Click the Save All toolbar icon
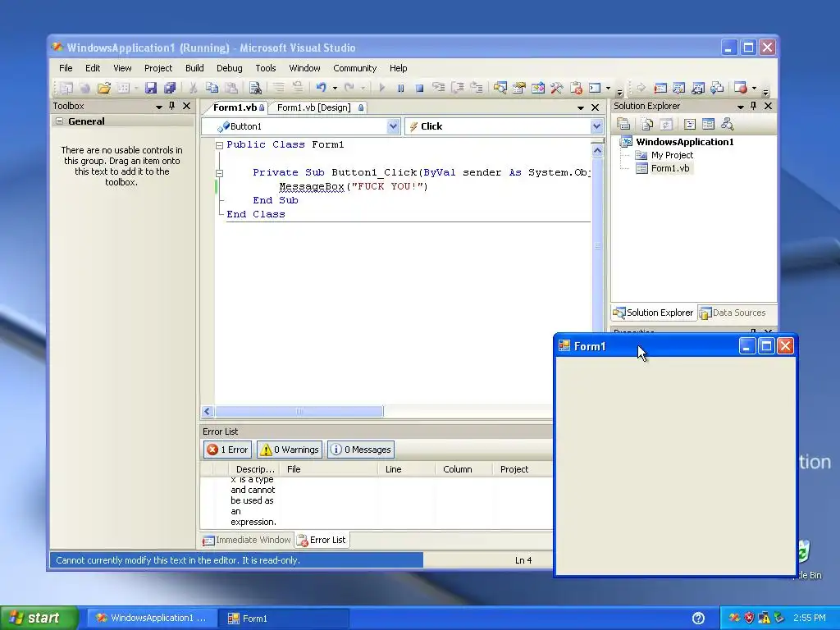The width and height of the screenshot is (840, 630). click(x=170, y=88)
